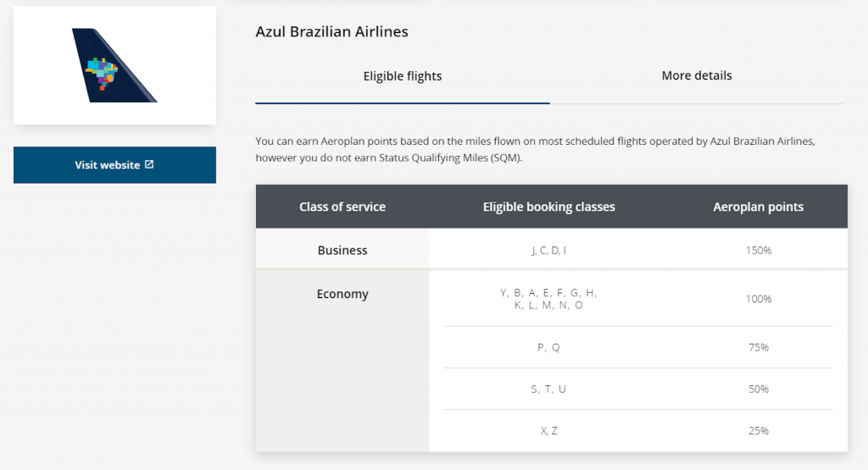This screenshot has width=868, height=470.
Task: Click the external link icon beside Visit website
Action: click(149, 164)
